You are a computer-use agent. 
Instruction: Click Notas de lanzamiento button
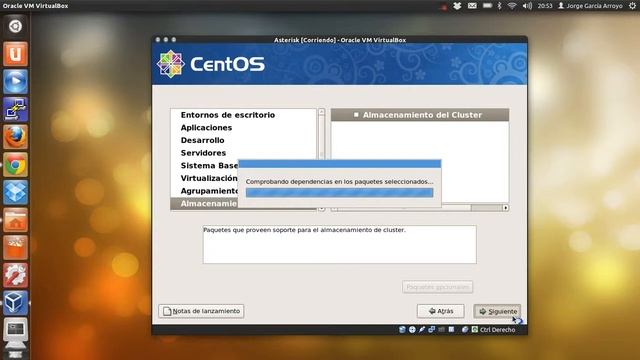point(201,311)
